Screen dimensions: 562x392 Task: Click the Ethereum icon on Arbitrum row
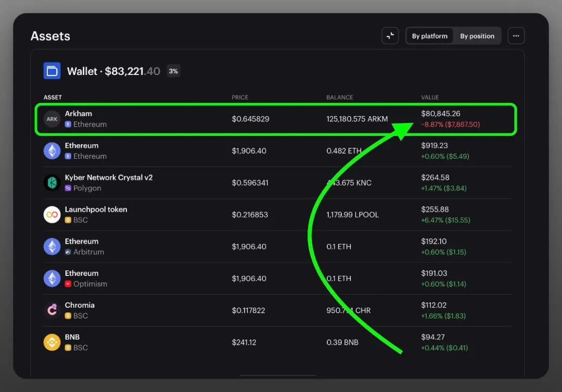[52, 247]
